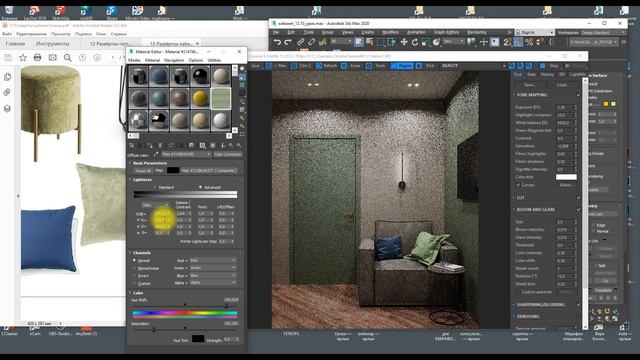Viewport: 640px width, 360px height.
Task: Click Save button in Post panel
Action: pos(529,84)
